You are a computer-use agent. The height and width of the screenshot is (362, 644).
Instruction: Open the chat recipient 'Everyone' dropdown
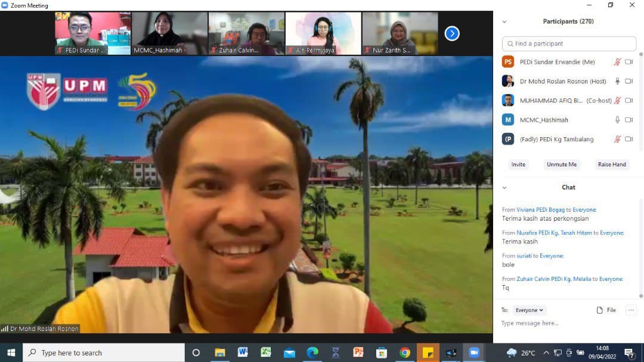(x=530, y=310)
